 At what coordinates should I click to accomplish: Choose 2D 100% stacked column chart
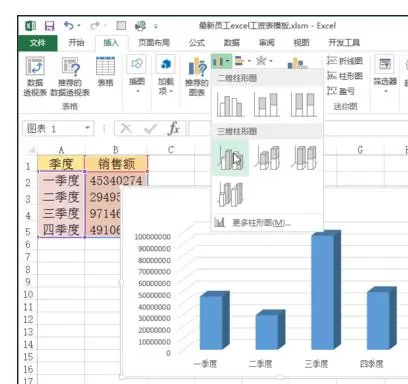[303, 105]
